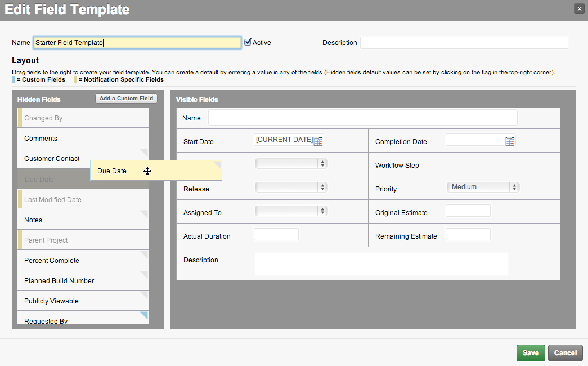Click the Remaining Estimate input box
Viewport: 588px width, 366px height.
tap(468, 234)
